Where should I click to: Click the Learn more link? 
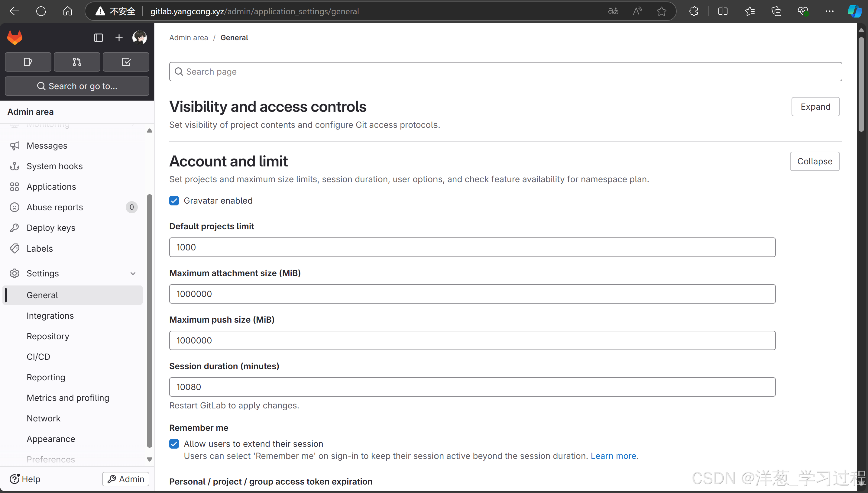(613, 456)
